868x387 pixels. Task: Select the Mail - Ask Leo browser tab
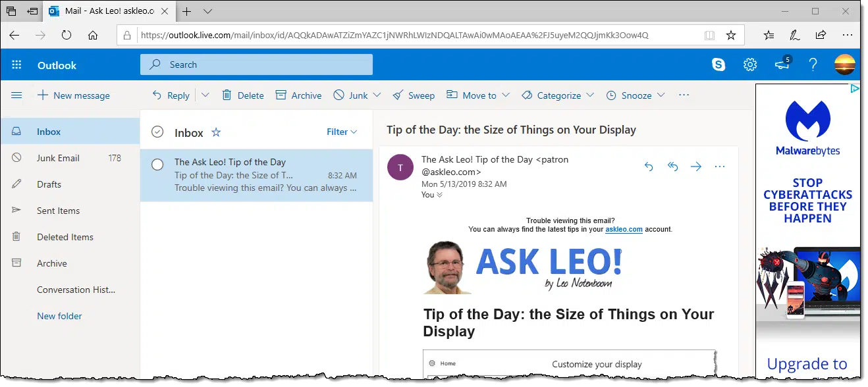click(110, 11)
